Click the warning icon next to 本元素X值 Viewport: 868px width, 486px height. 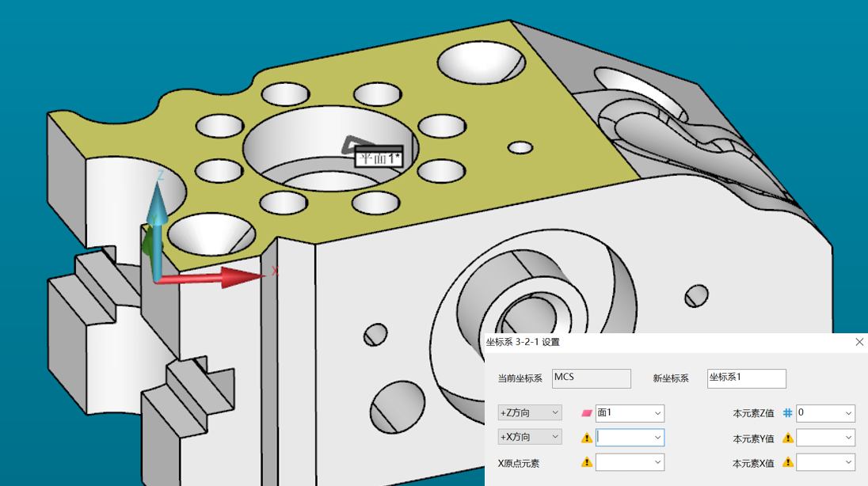point(787,462)
